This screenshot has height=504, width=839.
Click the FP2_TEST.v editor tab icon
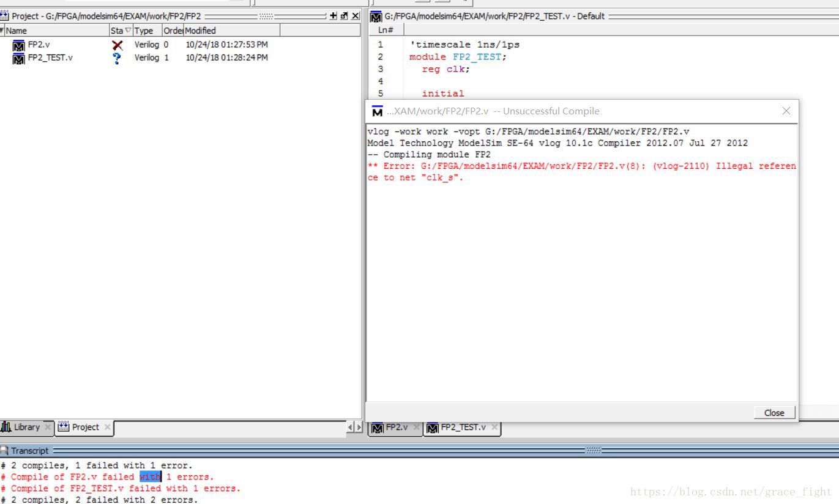click(x=433, y=428)
